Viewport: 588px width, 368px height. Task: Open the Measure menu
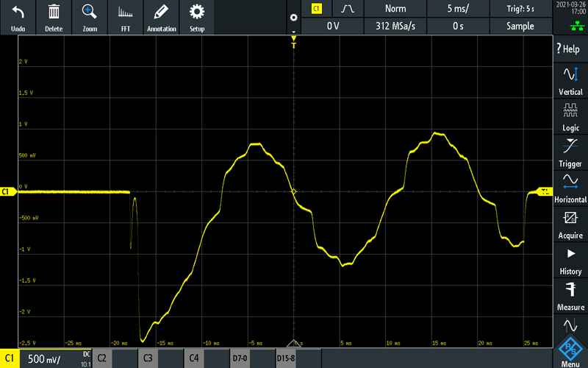[x=570, y=297]
